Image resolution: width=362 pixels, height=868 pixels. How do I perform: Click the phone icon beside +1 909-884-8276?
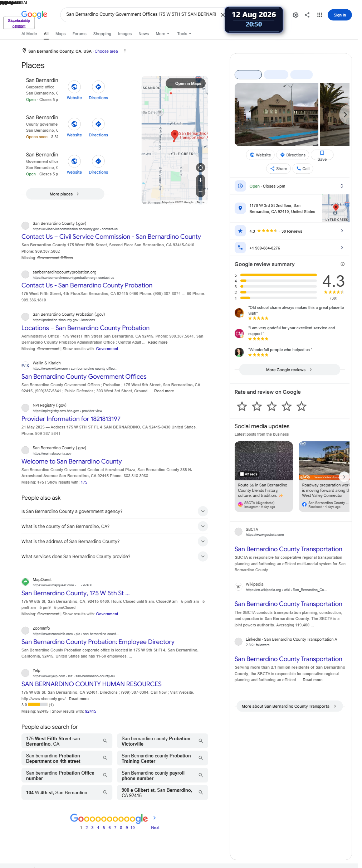[240, 247]
